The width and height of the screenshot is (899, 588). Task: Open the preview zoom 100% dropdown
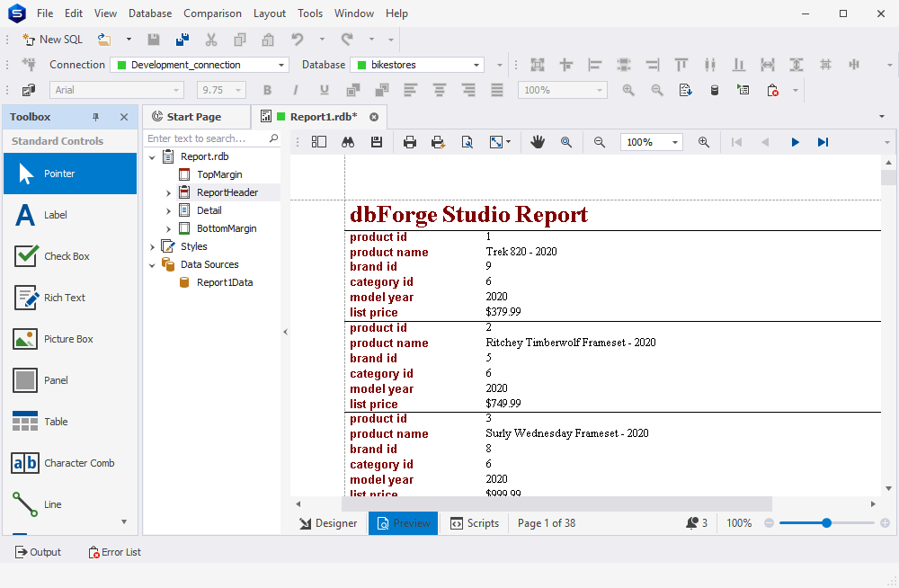675,142
